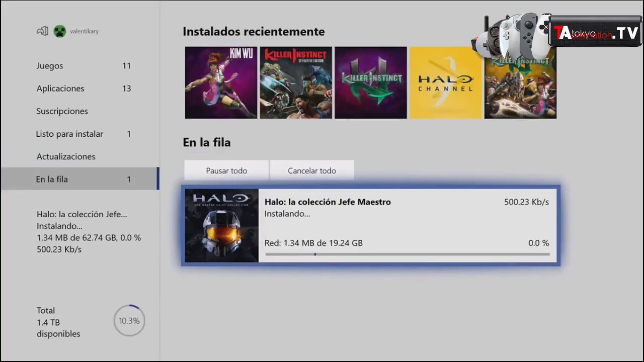Image resolution: width=644 pixels, height=362 pixels.
Task: Select Suscripciones in sidebar
Action: pos(79,111)
